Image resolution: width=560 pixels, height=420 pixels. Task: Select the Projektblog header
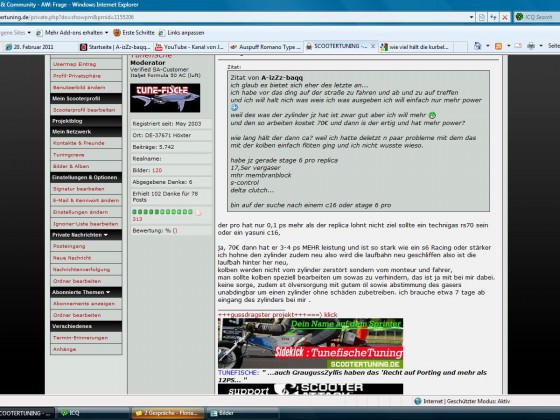[86, 121]
